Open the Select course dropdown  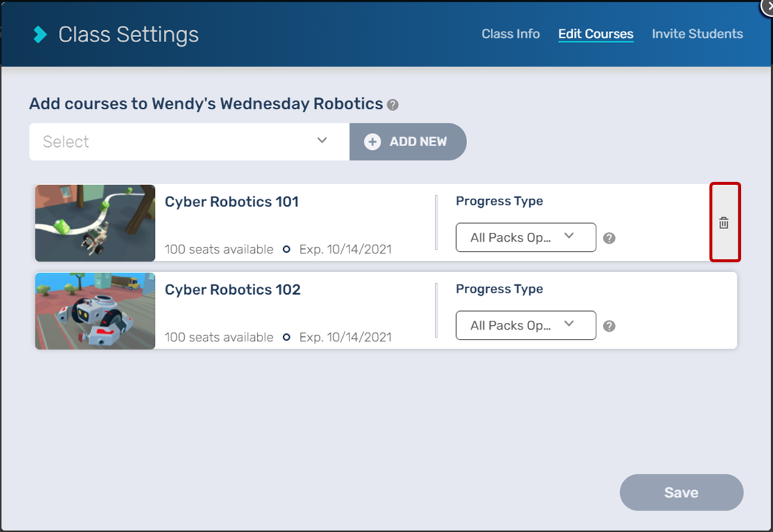pos(188,141)
